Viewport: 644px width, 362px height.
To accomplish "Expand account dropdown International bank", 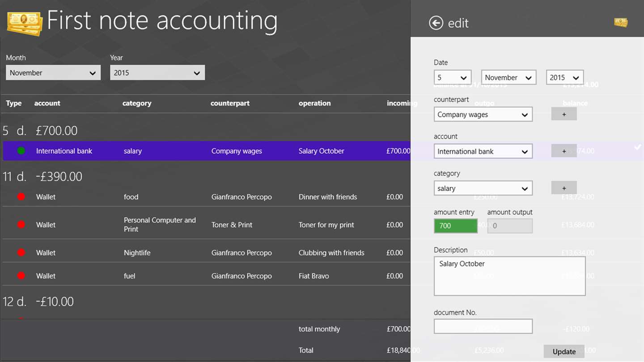I will pyautogui.click(x=483, y=152).
